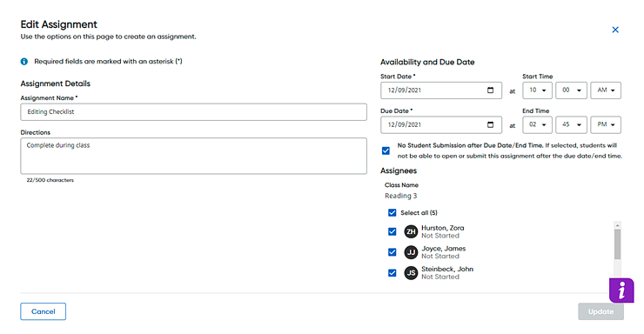Viewport: 644px width, 334px height.
Task: Click the ZH avatar for Zora Hurston
Action: (411, 231)
